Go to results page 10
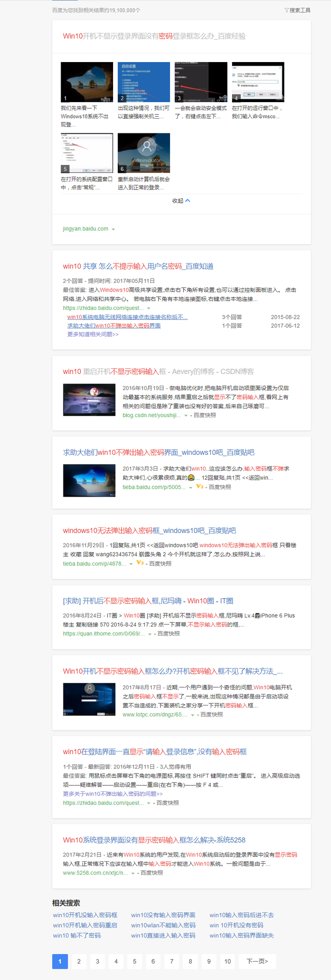This screenshot has height=980, width=331. 228,961
